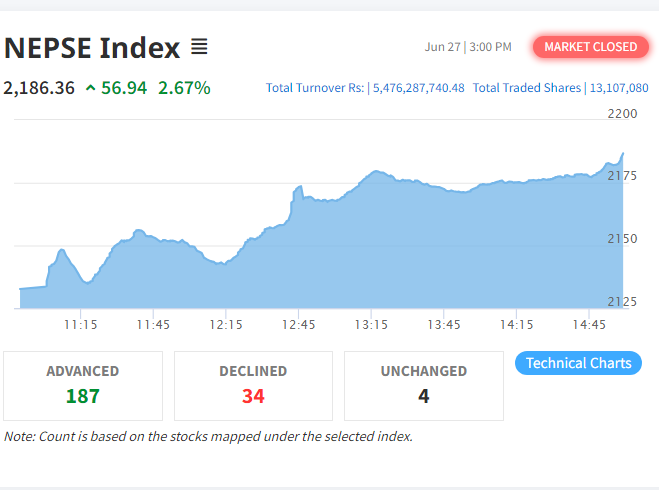The height and width of the screenshot is (490, 659).
Task: Click the 2200 y-axis label
Action: coord(622,113)
